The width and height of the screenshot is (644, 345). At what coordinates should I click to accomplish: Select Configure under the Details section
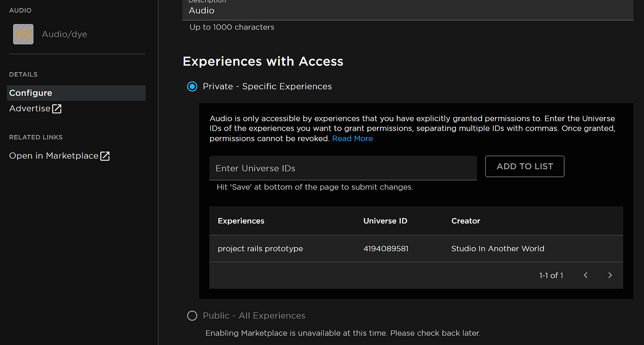point(30,93)
